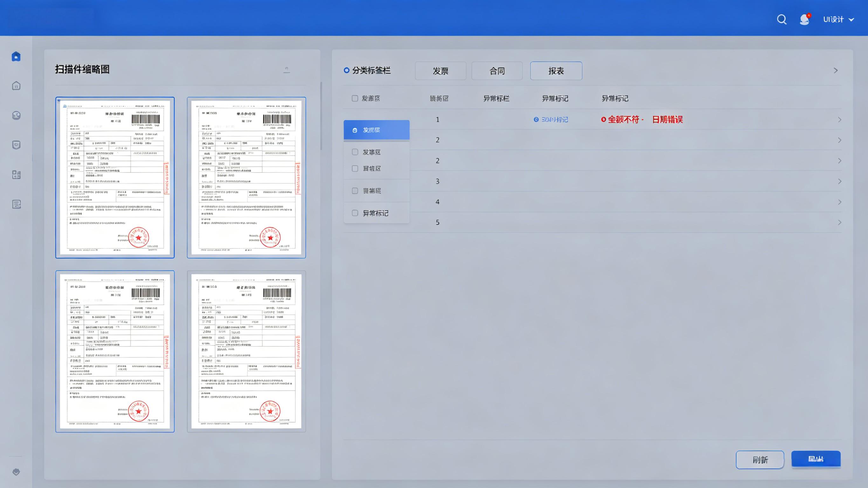Click the thumbnail panel vertical scrollbar
The image size is (868, 488).
point(321,116)
